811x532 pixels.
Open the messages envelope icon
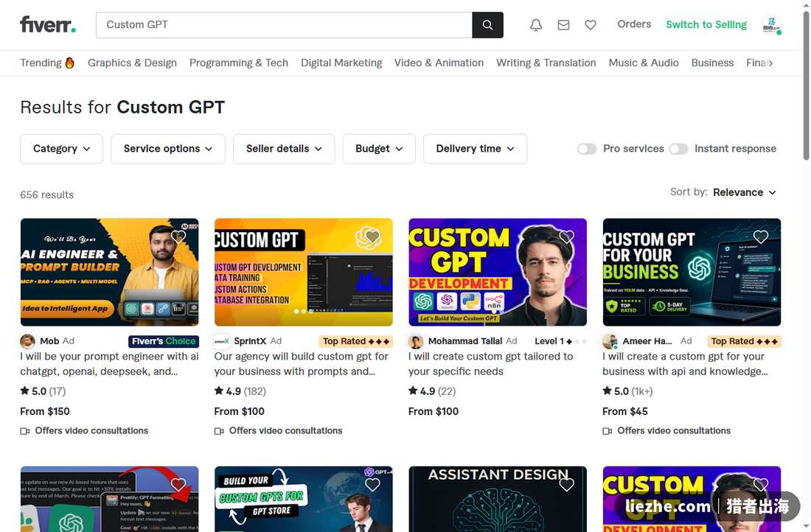[x=563, y=25]
